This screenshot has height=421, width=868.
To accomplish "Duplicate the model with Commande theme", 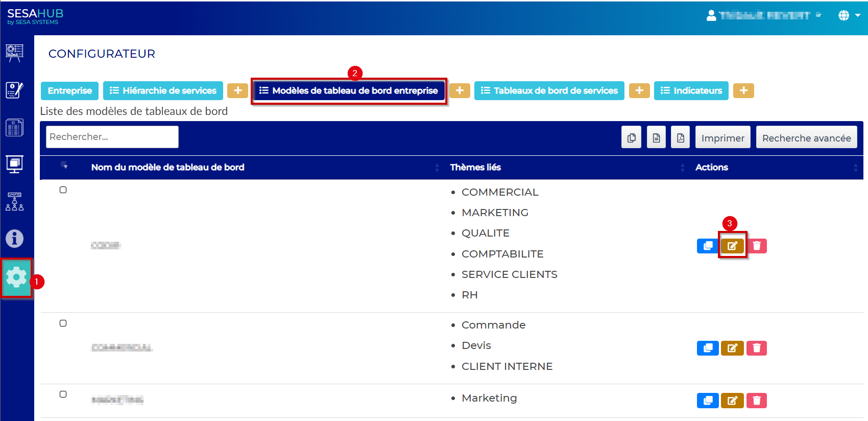I will [708, 348].
